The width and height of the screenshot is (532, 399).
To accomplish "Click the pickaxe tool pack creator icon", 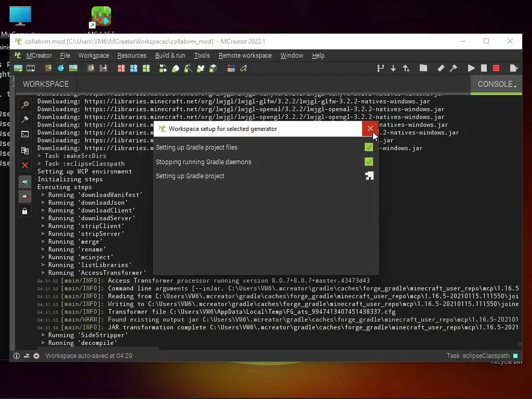I will (x=188, y=69).
